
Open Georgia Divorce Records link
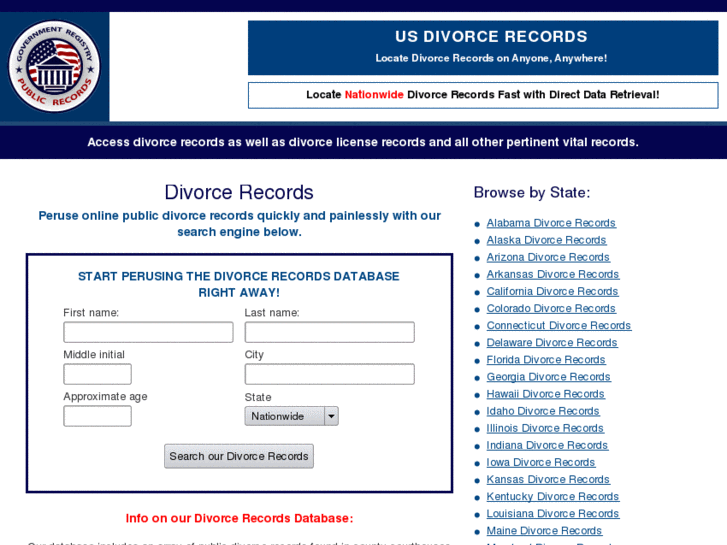coord(548,377)
